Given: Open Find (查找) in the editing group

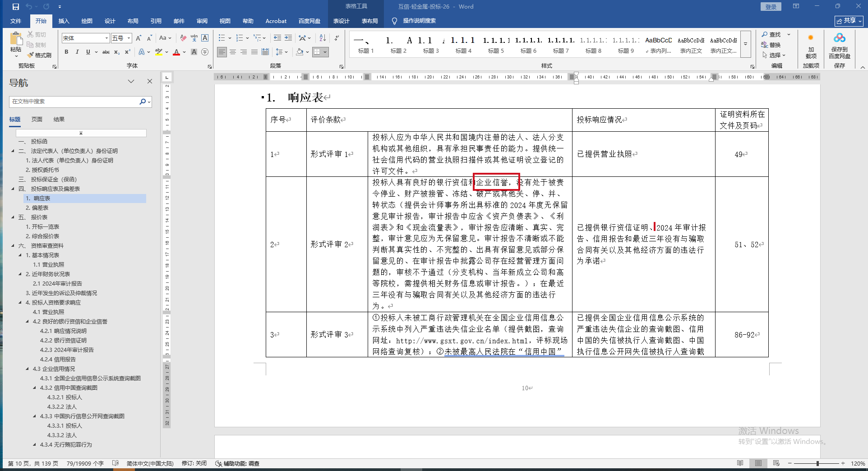Looking at the screenshot, I should pos(771,35).
